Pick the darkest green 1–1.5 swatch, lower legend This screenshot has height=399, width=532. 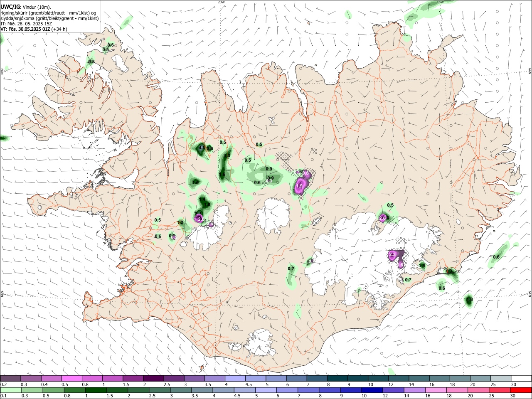click(x=96, y=390)
